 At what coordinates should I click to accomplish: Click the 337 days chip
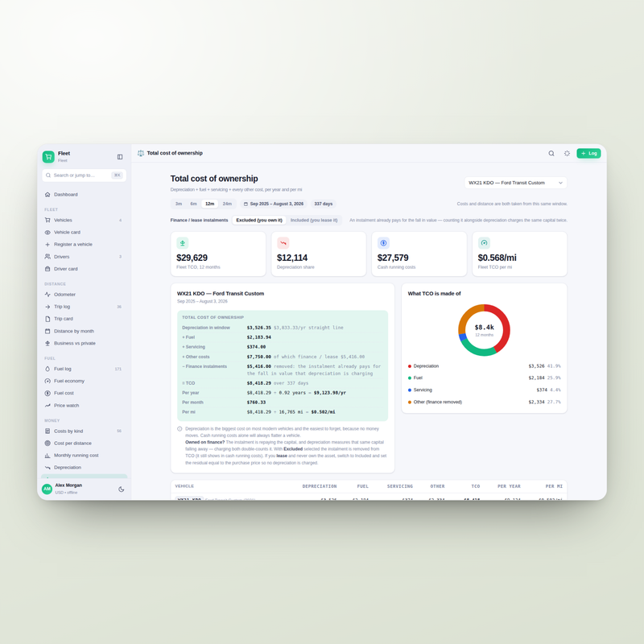[x=324, y=204]
